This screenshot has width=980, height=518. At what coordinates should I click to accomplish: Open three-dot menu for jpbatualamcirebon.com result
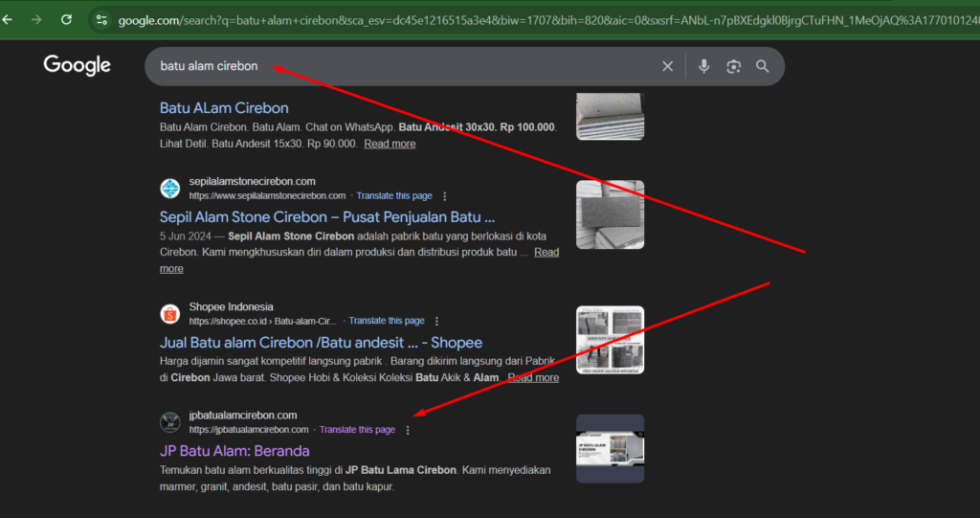[x=408, y=430]
